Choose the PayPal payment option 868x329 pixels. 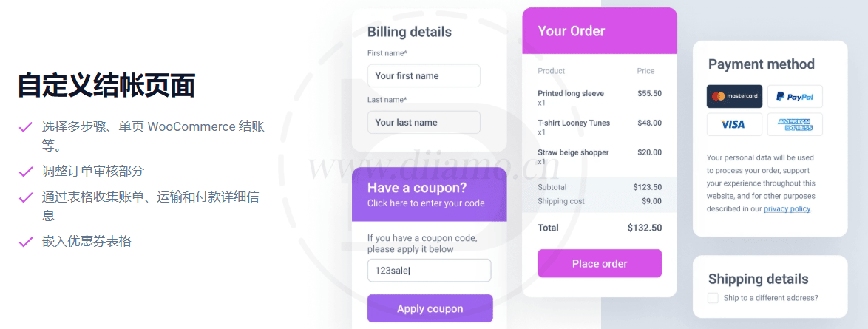tap(795, 96)
